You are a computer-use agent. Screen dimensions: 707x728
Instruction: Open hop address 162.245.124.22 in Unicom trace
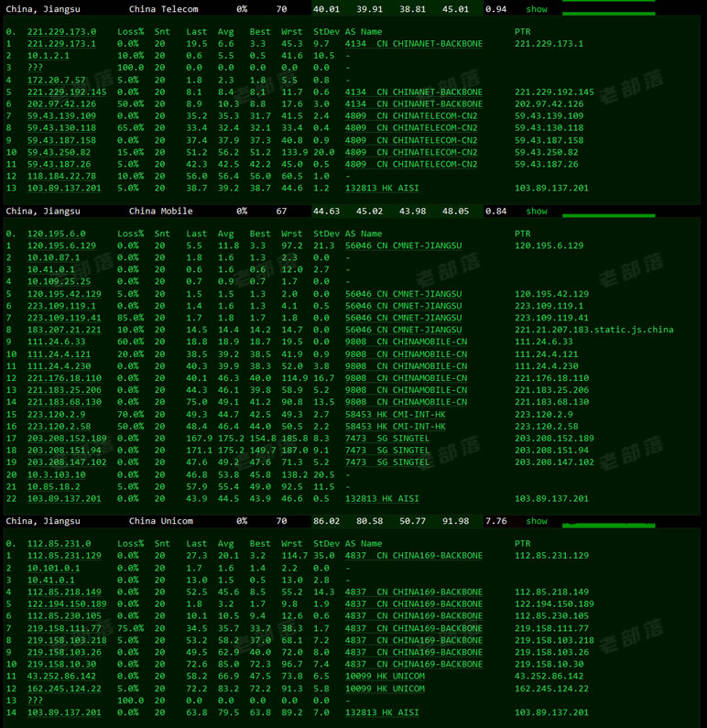(x=64, y=688)
